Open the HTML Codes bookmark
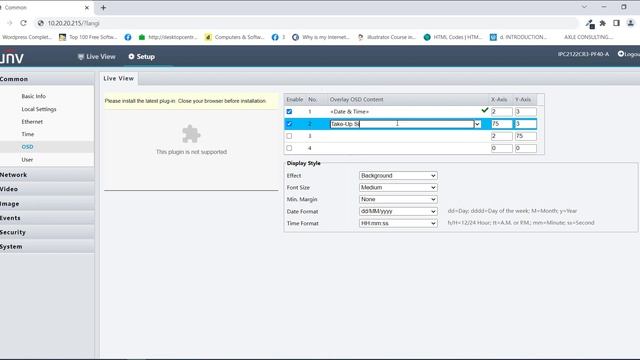Image resolution: width=640 pixels, height=360 pixels. pos(453,37)
